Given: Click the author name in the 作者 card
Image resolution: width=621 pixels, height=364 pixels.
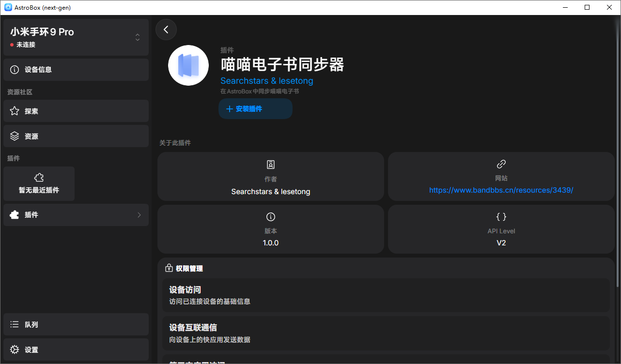Looking at the screenshot, I should (271, 192).
